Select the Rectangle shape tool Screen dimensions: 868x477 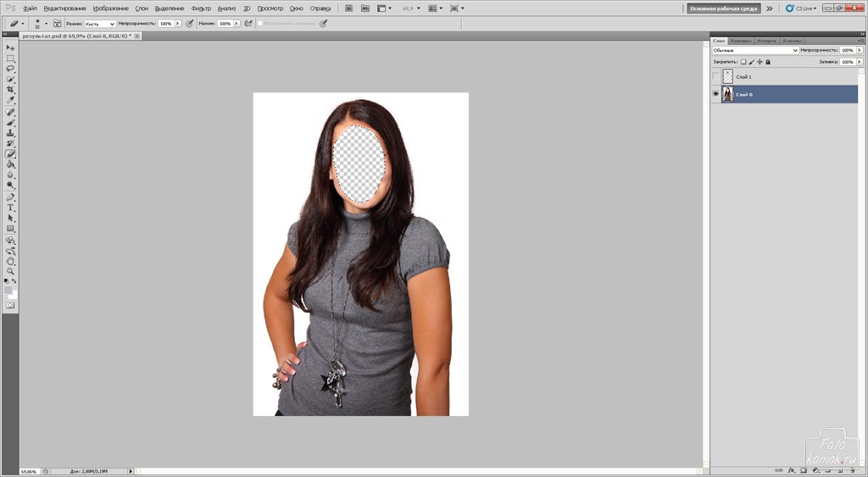10,229
